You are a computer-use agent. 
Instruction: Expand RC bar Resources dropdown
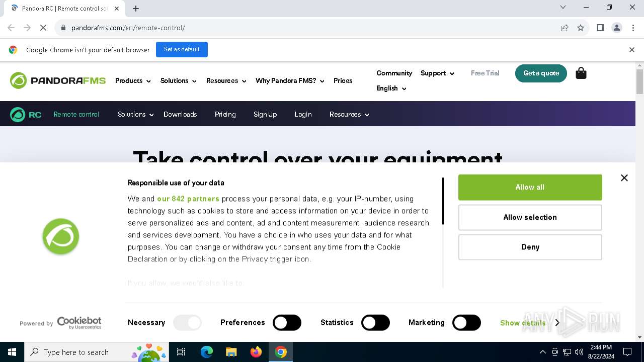pos(349,114)
